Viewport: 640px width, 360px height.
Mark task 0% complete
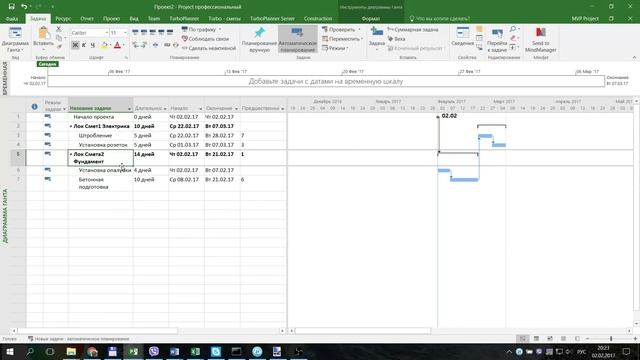135,32
